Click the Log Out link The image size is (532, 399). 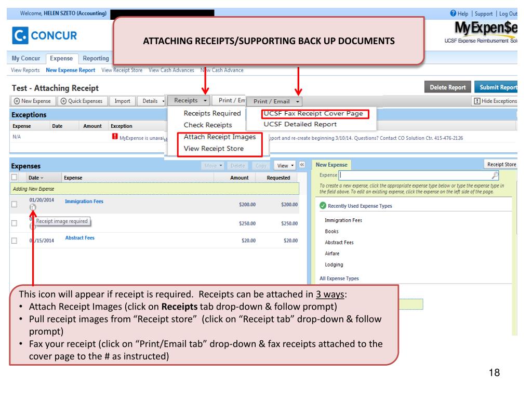508,14
